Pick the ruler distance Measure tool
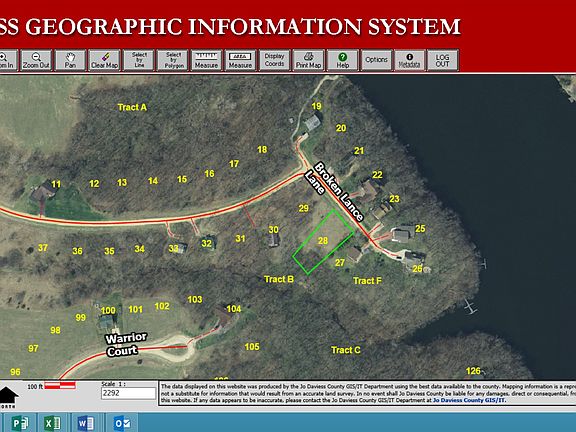Screen dimensions: 576x432 (206, 60)
